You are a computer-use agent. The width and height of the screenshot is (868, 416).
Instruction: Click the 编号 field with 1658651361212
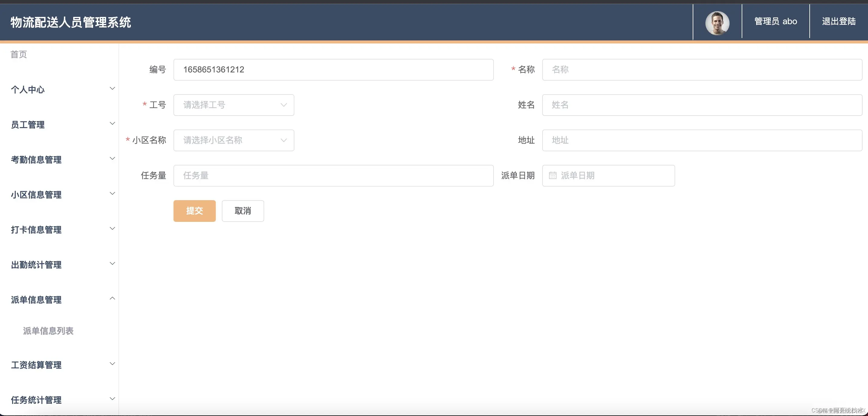[333, 70]
